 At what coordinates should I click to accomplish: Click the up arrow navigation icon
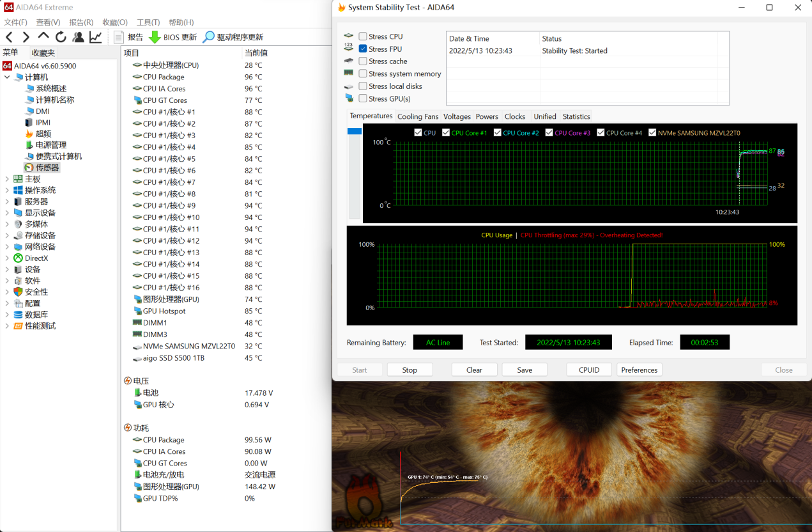[x=43, y=37]
